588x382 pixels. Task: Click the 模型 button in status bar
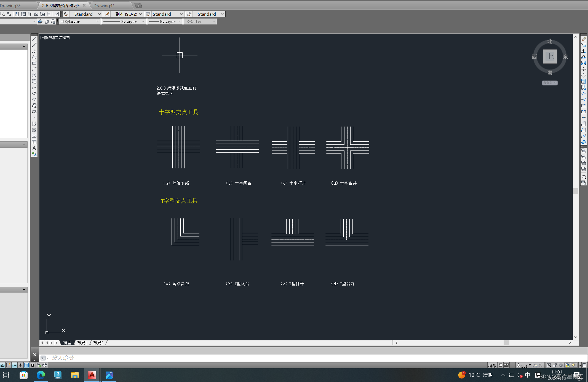492,366
